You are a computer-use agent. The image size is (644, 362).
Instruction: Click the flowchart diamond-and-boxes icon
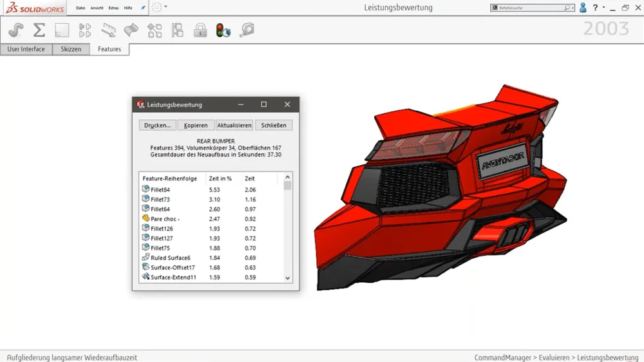tap(155, 30)
